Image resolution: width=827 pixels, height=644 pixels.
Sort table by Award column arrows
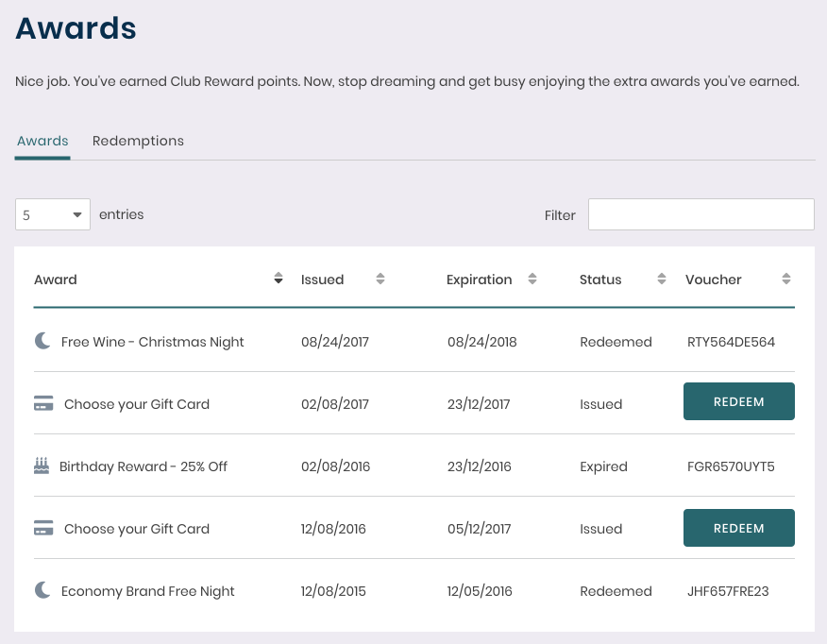[x=278, y=279]
